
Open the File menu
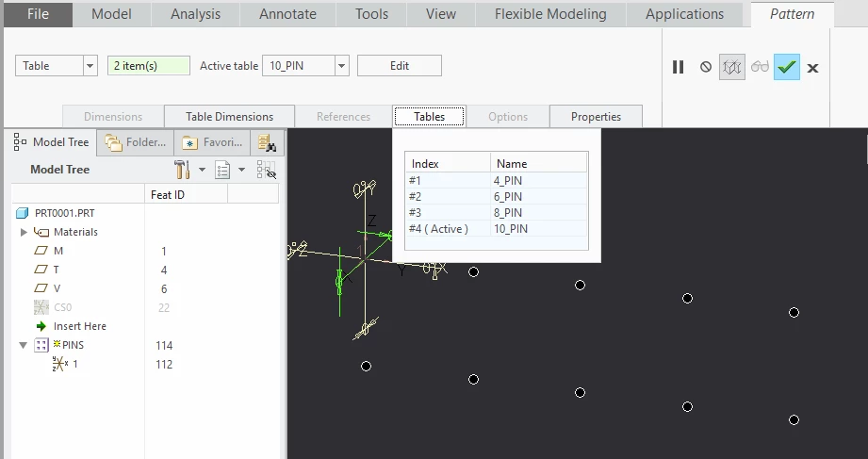39,14
